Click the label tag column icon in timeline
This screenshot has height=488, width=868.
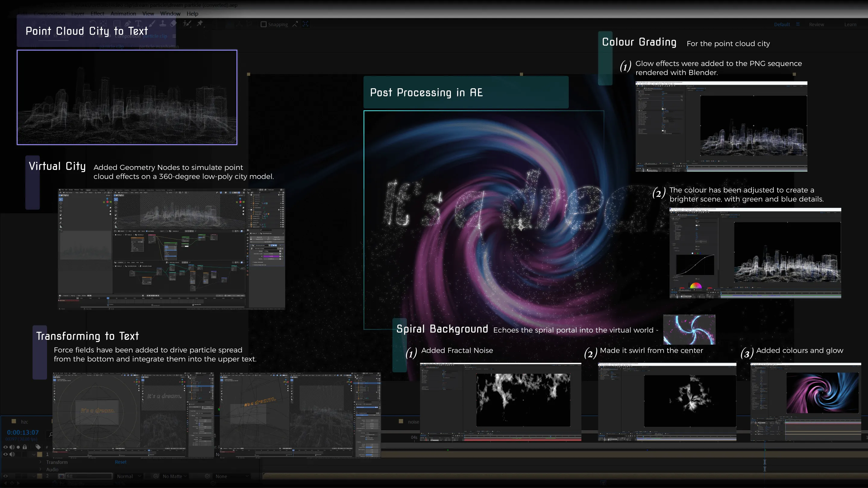pyautogui.click(x=38, y=447)
